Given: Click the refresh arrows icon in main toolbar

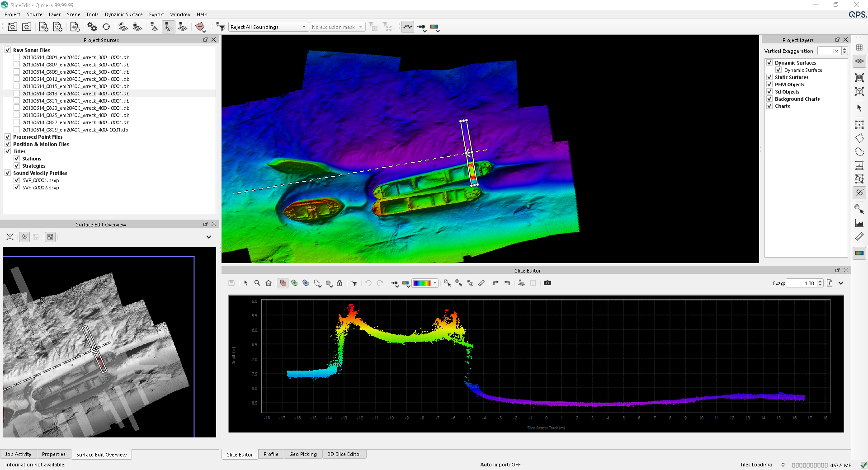Looking at the screenshot, I should 106,27.
